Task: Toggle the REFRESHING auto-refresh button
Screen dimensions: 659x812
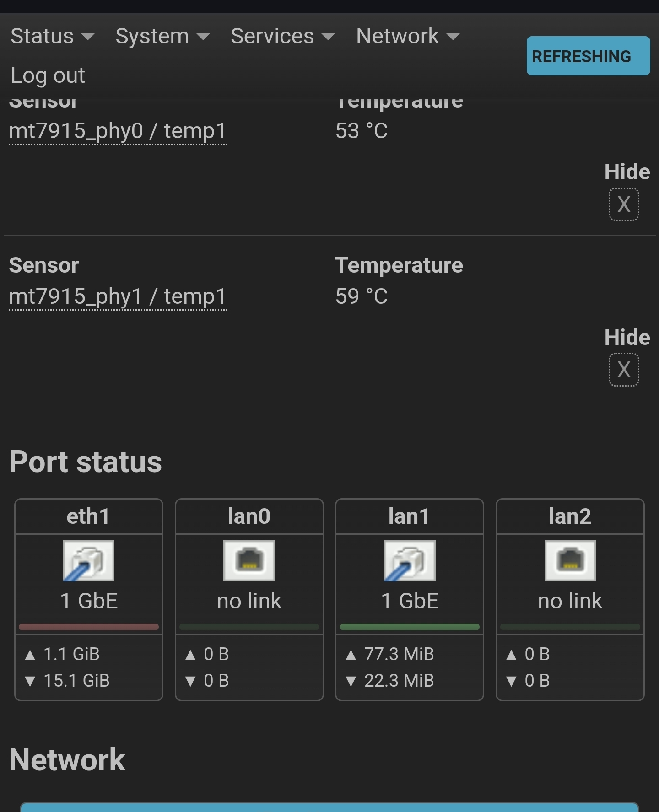Action: point(588,56)
